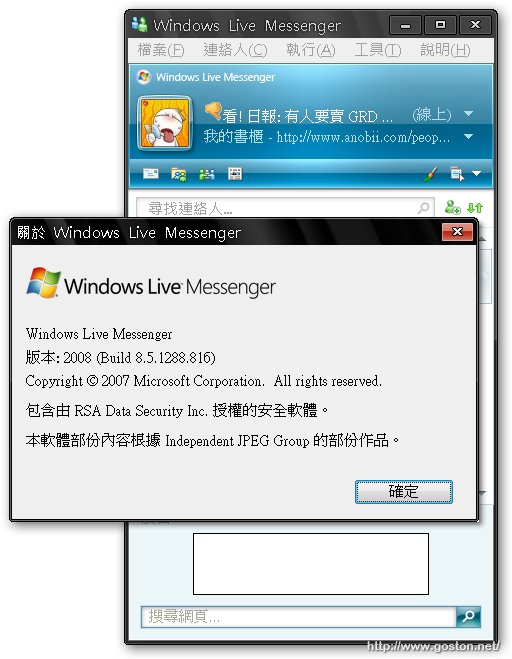Click the 確定 button in About dialog
This screenshot has width=512, height=659.
tap(404, 491)
